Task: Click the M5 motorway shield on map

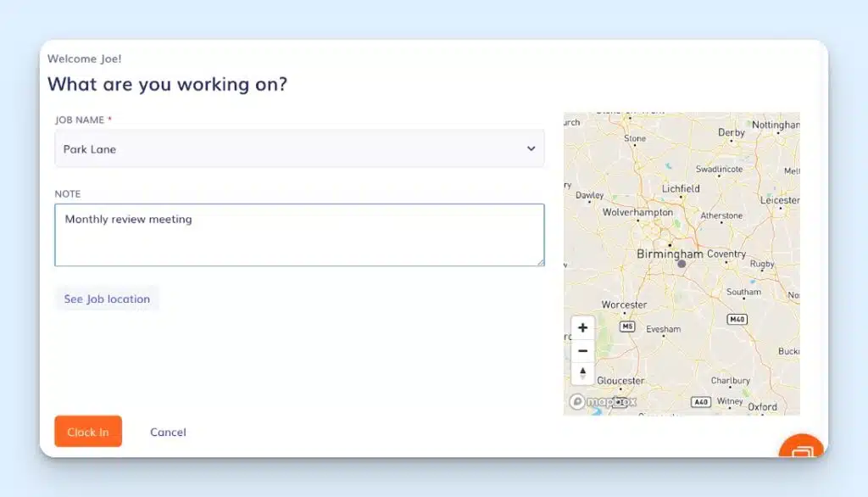Action: pyautogui.click(x=627, y=327)
